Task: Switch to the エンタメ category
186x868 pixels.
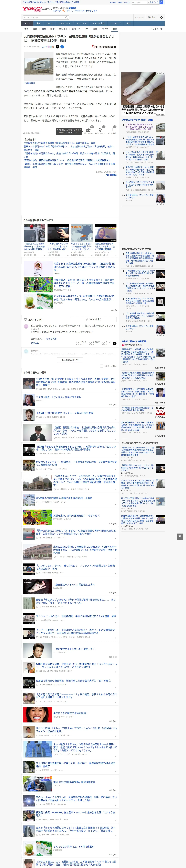Action: [63, 29]
